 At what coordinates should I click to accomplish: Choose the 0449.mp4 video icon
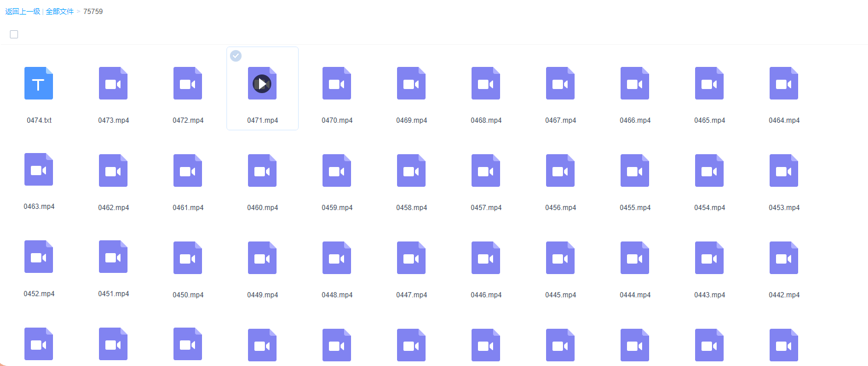tap(262, 258)
